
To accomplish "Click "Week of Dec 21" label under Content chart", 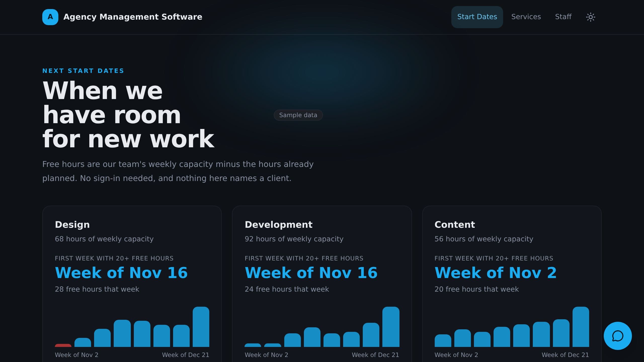I will click(x=565, y=355).
